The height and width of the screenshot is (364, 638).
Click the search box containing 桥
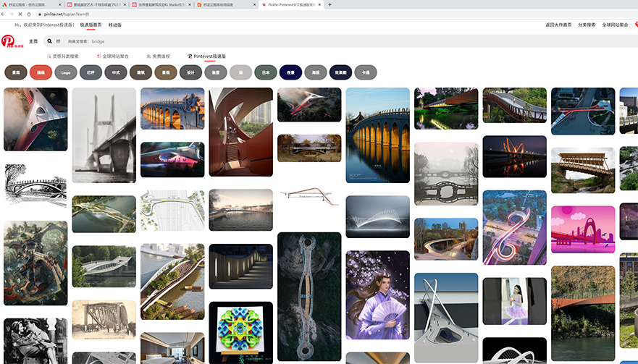pyautogui.click(x=340, y=41)
